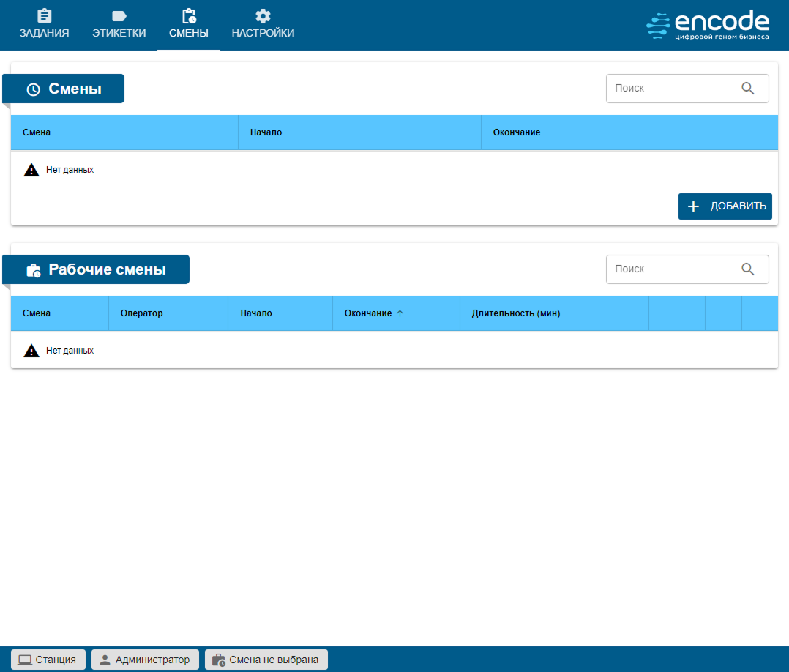Sort Рабочие смены by Оператор column

(141, 313)
